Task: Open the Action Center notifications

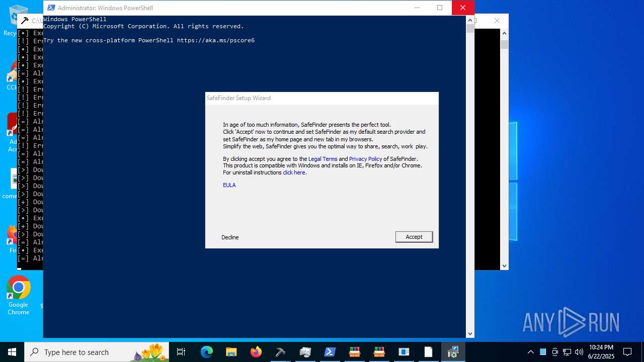Action: (627, 352)
